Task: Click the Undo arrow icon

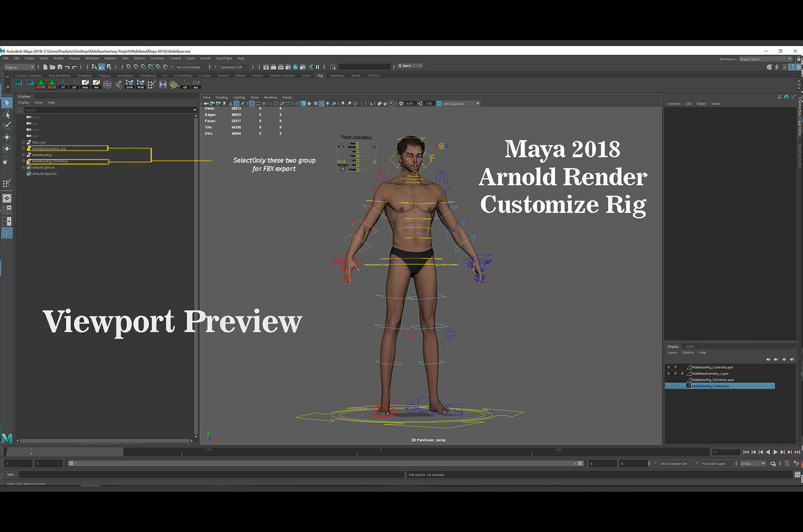Action: click(67, 67)
